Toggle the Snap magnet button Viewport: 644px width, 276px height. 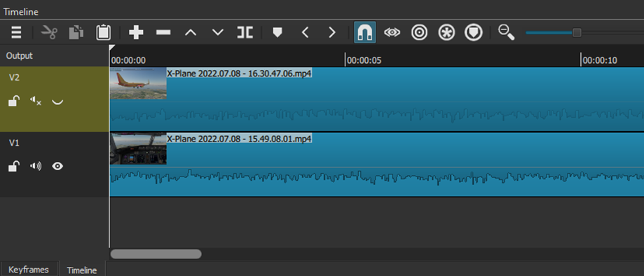(x=364, y=32)
